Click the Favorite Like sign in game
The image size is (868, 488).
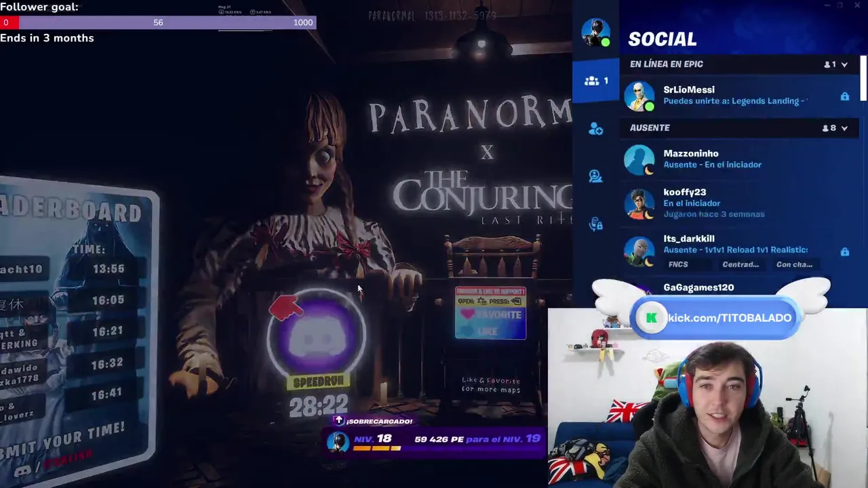[x=490, y=314]
